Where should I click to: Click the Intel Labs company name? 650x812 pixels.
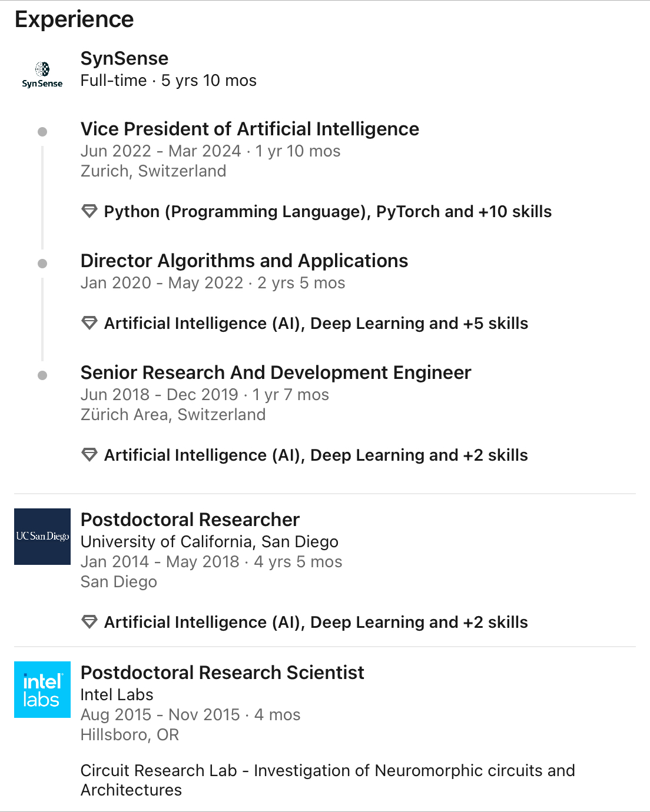(x=117, y=695)
